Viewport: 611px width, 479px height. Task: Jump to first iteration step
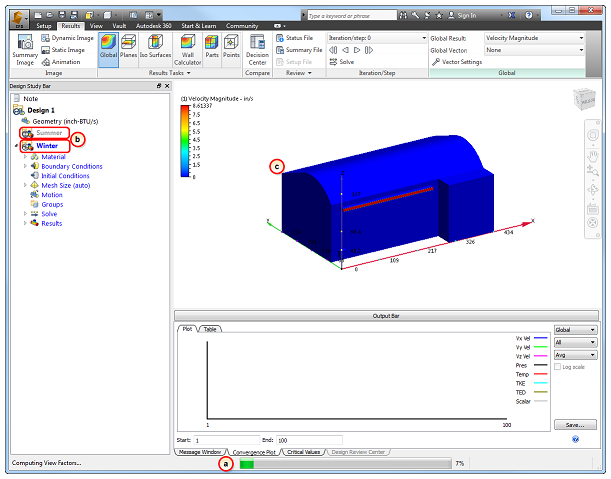click(333, 50)
